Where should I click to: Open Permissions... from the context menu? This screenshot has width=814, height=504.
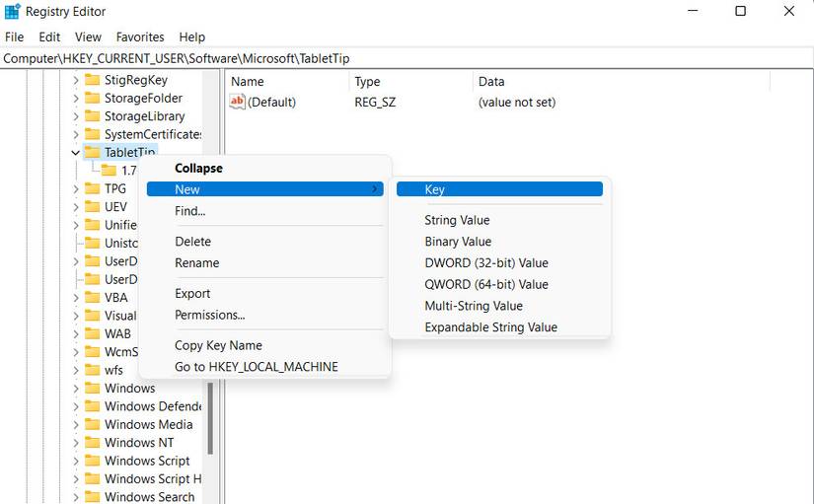tap(265, 315)
